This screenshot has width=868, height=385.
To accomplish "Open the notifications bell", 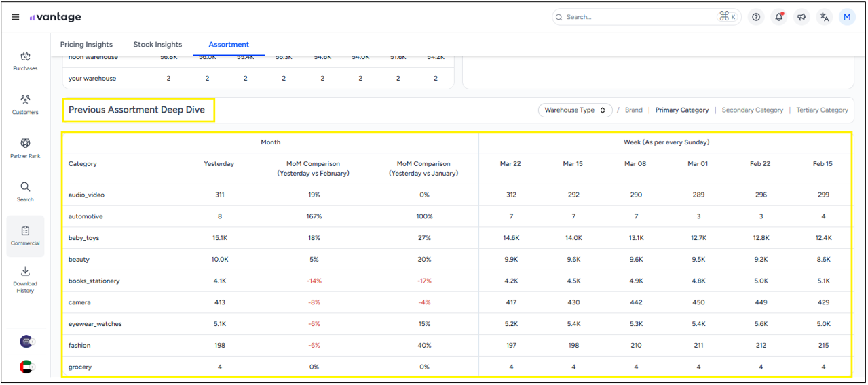I will (x=779, y=17).
